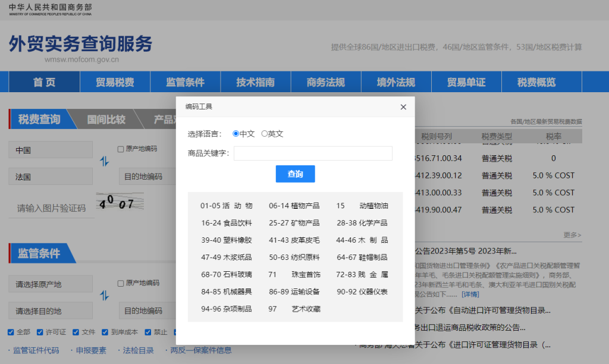The image size is (609, 364).
Task: Click the 商品关键字 input field
Action: pyautogui.click(x=313, y=153)
